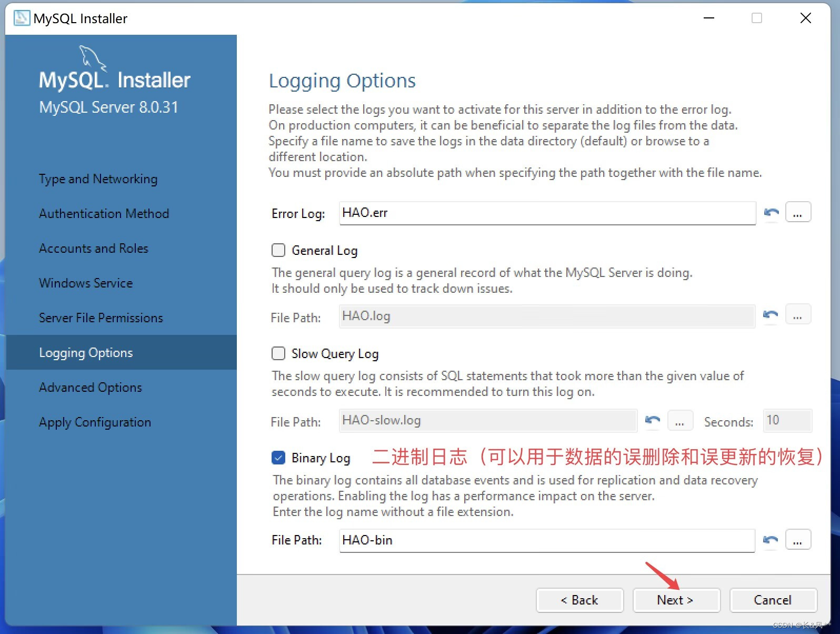Click the MySQL Server 8.0.31 label
Viewport: 840px width, 634px height.
tap(109, 107)
